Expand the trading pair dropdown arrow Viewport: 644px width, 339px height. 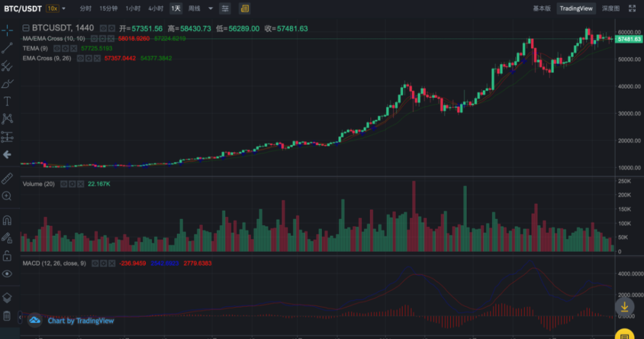tap(64, 8)
